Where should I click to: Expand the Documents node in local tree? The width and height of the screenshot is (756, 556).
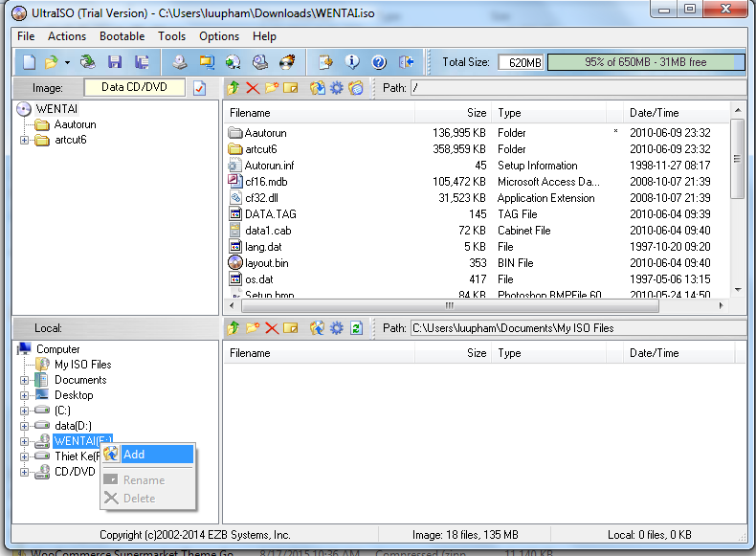(24, 381)
